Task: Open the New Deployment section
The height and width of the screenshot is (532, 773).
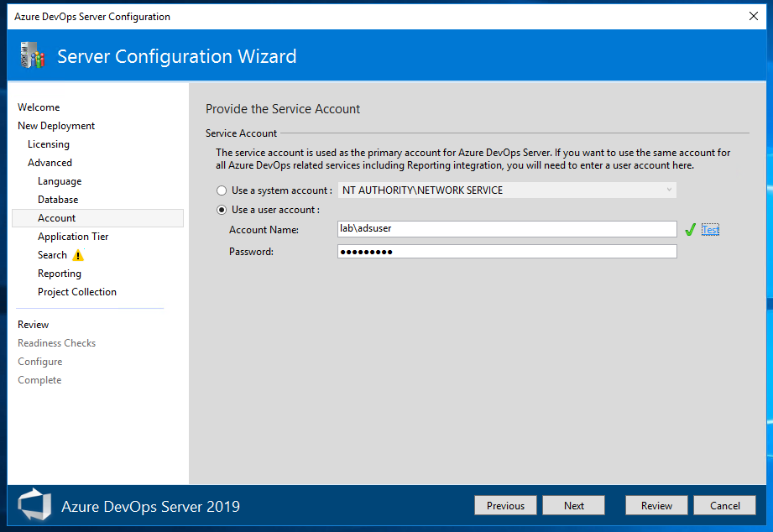Action: (x=56, y=126)
